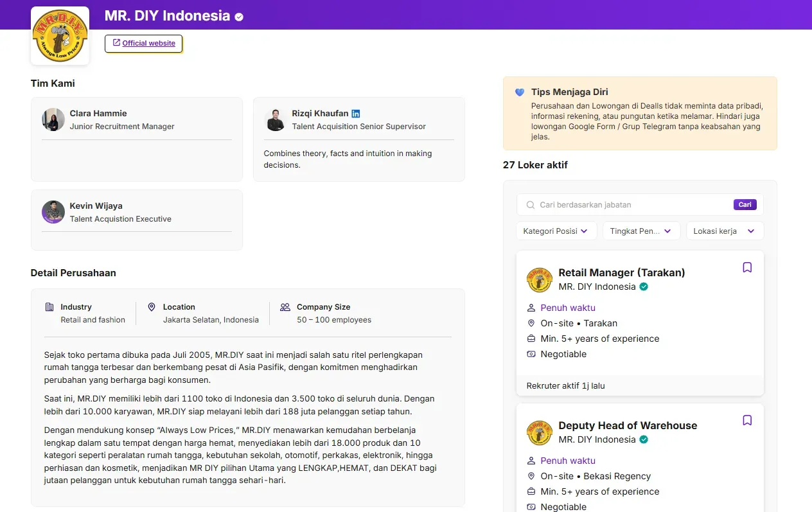The height and width of the screenshot is (512, 812).
Task: Expand the Kategori Posisi dropdown
Action: tap(556, 231)
